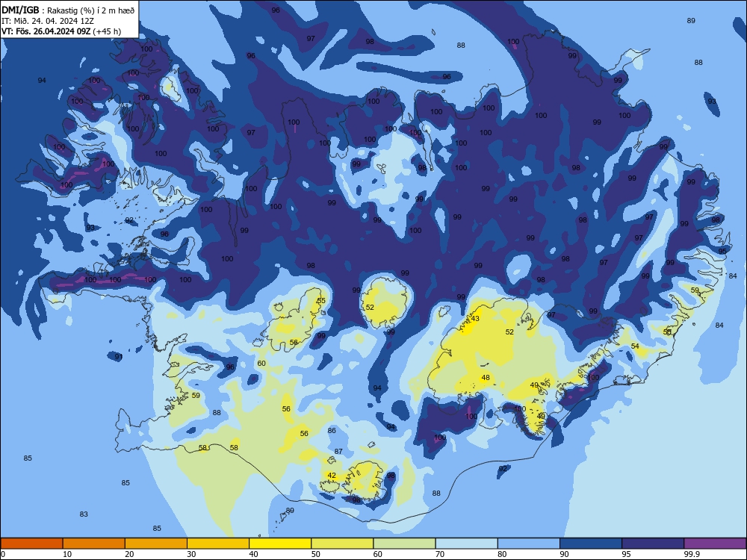
Task: Select the medium blue 90–95 legend swatch
Action: click(x=591, y=544)
